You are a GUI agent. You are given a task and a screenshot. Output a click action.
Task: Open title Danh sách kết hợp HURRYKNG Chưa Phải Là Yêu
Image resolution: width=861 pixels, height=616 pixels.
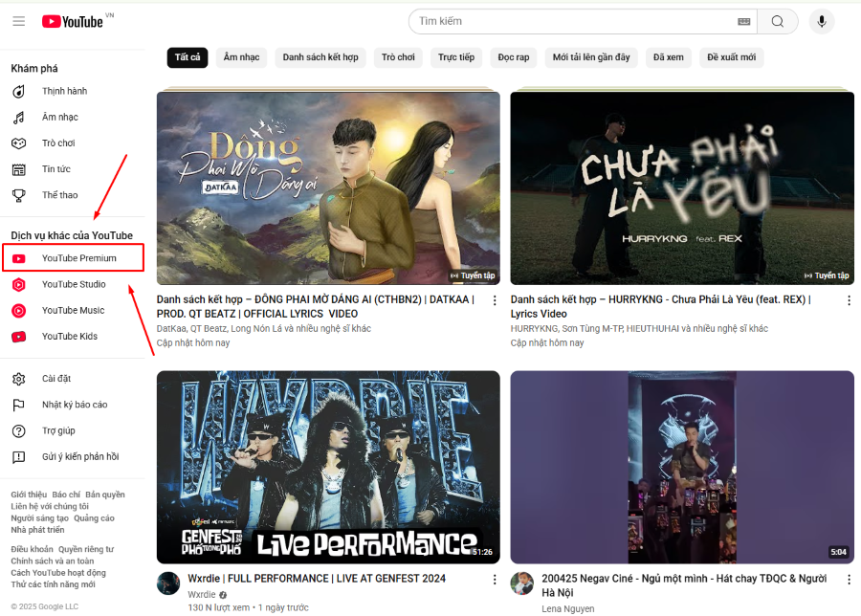tap(660, 307)
